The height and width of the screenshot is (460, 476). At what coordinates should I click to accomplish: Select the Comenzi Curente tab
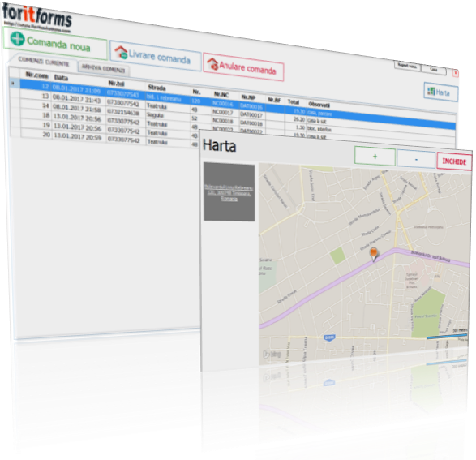tap(44, 62)
